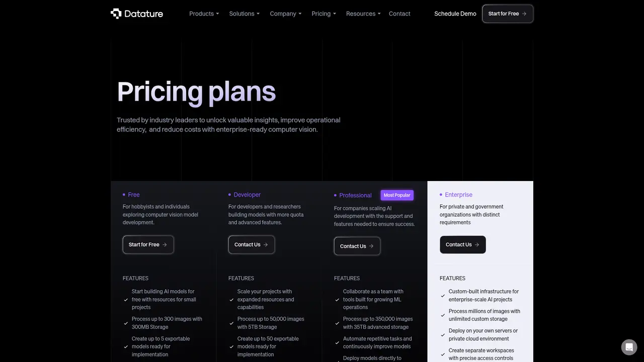Click arrow icon in Professional Contact Us button
Viewport: 644px width, 362px height.
pyautogui.click(x=371, y=246)
